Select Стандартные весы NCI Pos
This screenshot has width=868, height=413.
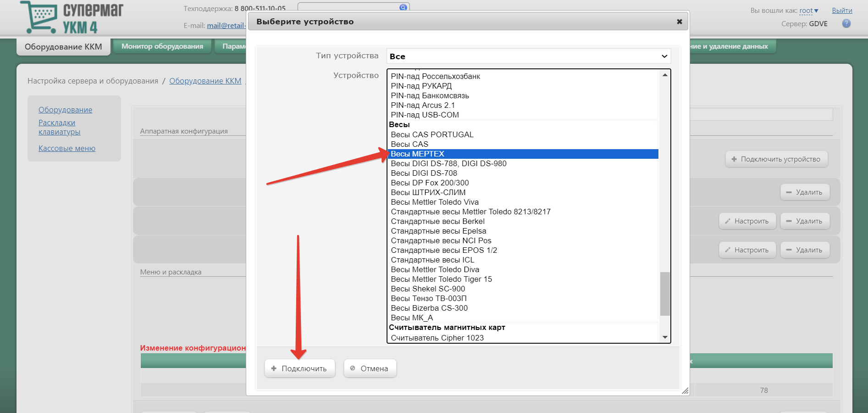click(523, 240)
